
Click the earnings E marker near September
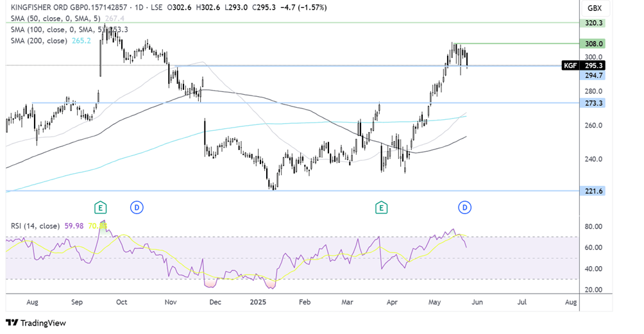coord(100,208)
